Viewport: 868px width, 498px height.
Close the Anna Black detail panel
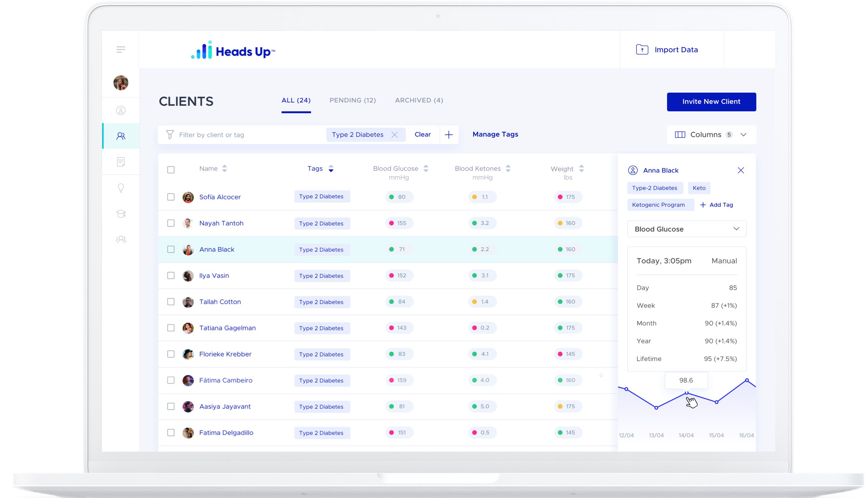[741, 170]
